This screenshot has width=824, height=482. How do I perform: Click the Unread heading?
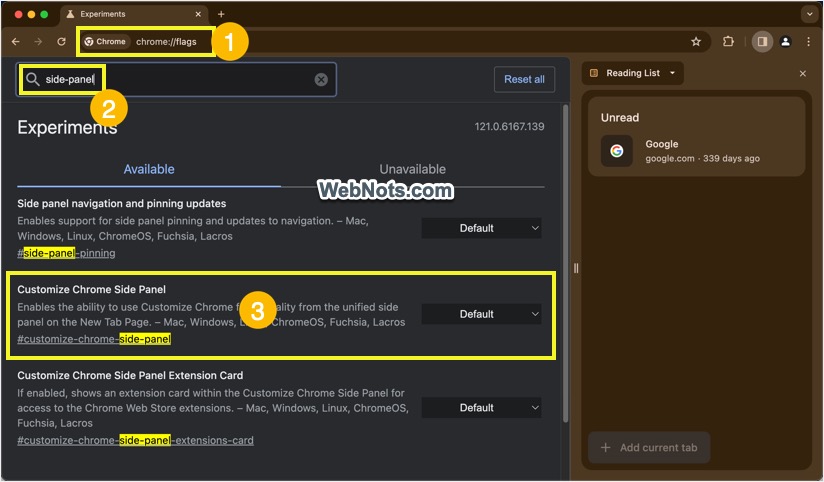620,118
